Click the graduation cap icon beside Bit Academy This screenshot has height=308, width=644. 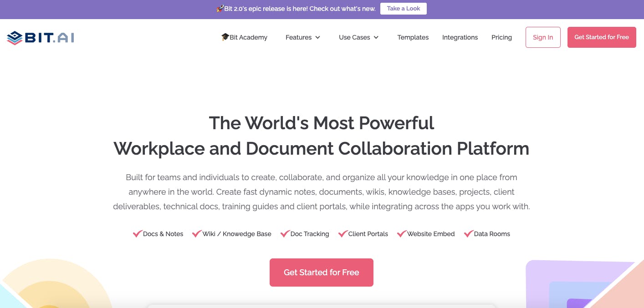pyautogui.click(x=225, y=37)
